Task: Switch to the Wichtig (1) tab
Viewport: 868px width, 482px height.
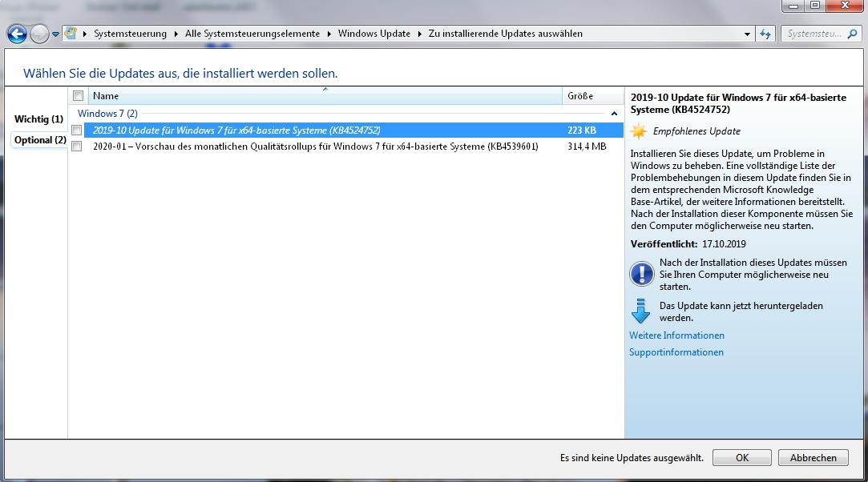Action: coord(38,118)
